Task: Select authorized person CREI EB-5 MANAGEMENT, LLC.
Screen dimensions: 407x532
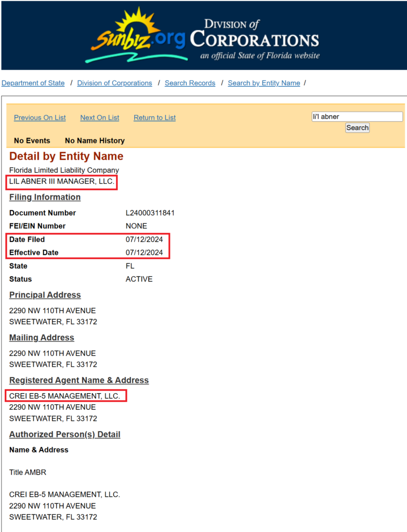Action: point(64,495)
